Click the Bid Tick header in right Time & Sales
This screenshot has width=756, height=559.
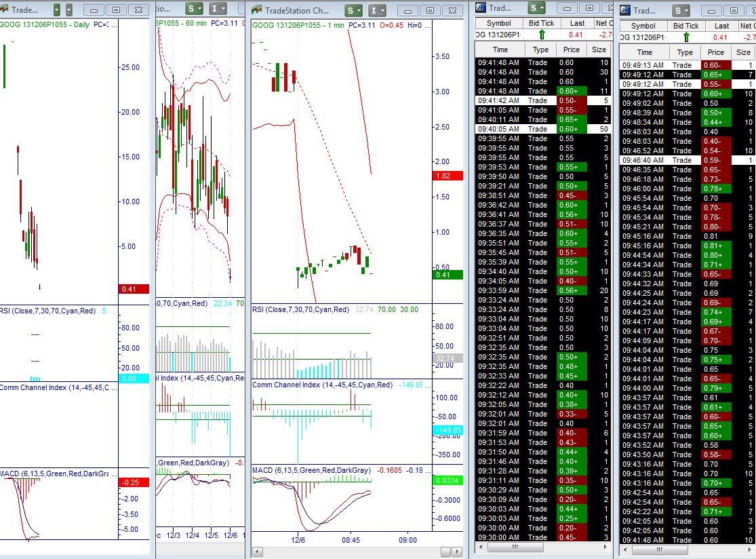coord(685,26)
